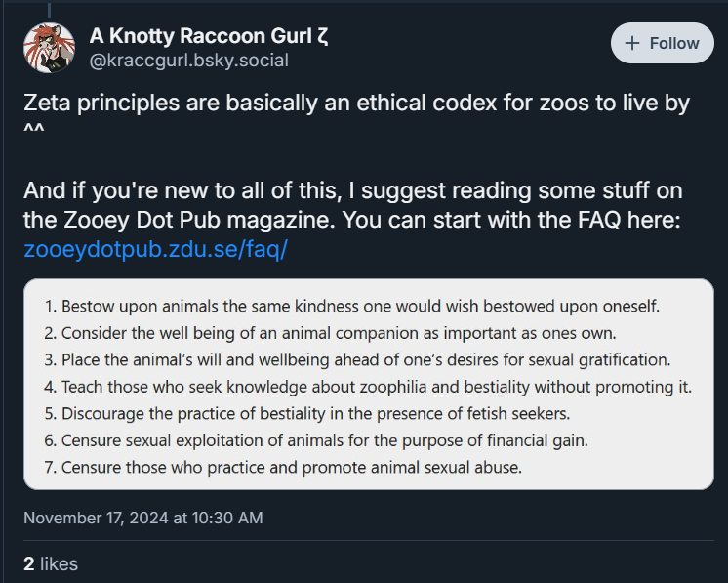Viewport: 728px width, 583px height.
Task: View the 2 likes list
Action: [x=51, y=563]
